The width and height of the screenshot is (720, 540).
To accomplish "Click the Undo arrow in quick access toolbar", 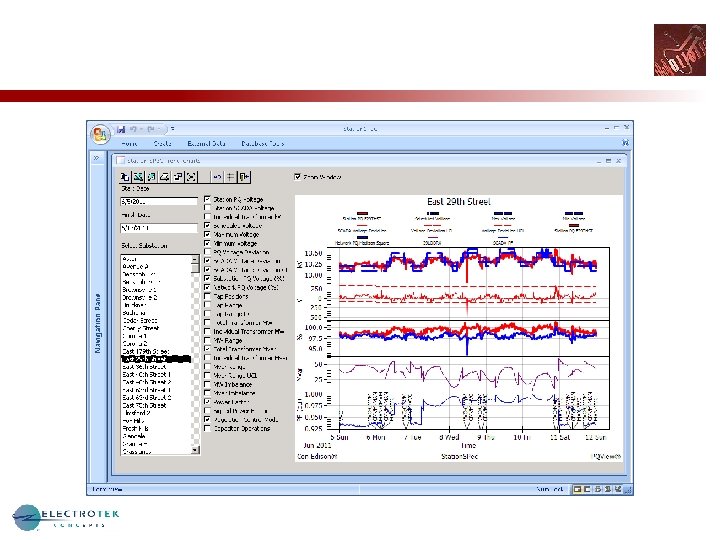I will [x=133, y=129].
